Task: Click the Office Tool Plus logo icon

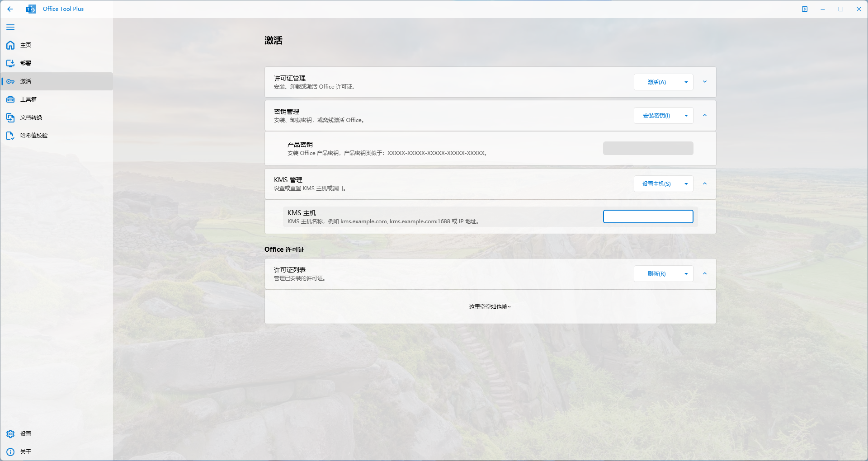Action: pyautogui.click(x=30, y=9)
